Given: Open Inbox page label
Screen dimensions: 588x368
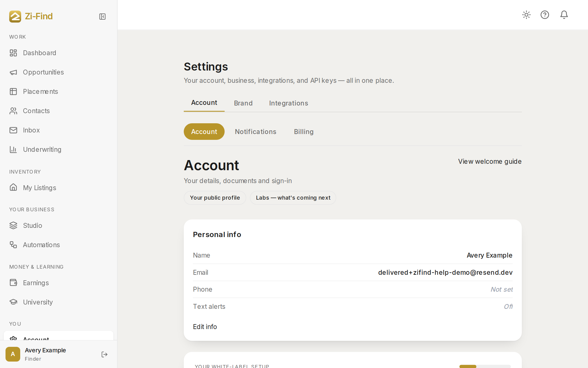Looking at the screenshot, I should pos(31,130).
